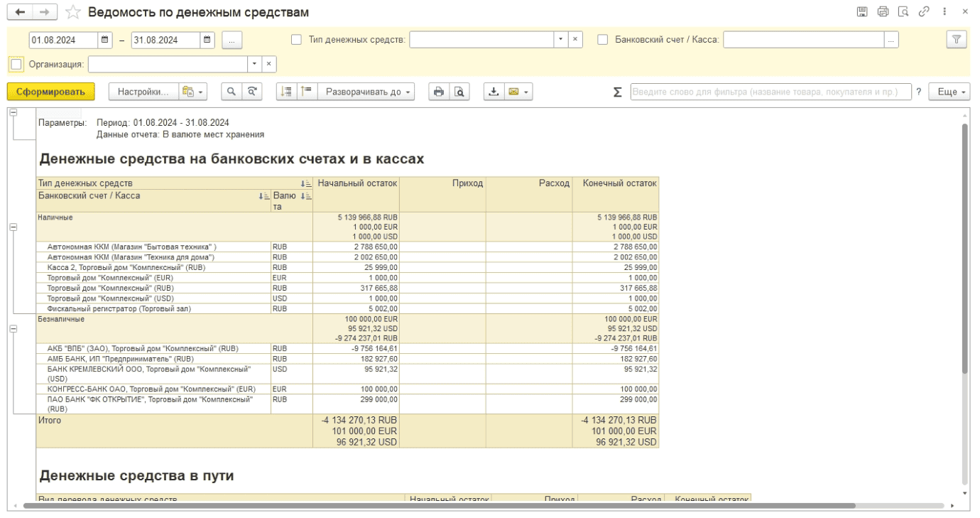Click the vertical scrollbar of the report
The width and height of the screenshot is (980, 518).
click(x=964, y=249)
